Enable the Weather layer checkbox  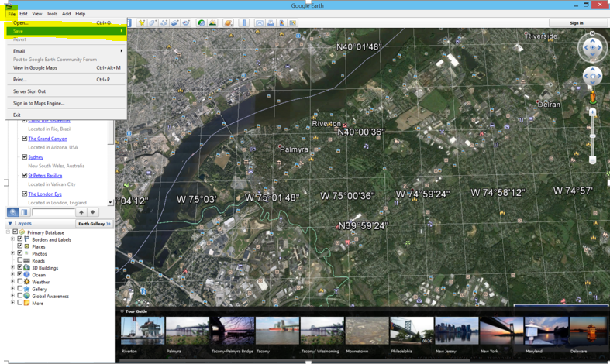[20, 281]
